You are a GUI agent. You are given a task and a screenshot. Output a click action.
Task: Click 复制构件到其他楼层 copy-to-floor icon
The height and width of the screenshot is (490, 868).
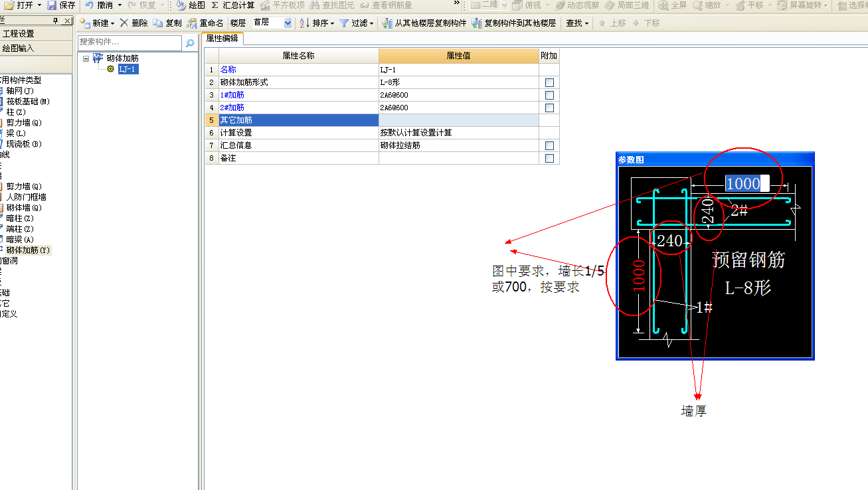pos(477,23)
